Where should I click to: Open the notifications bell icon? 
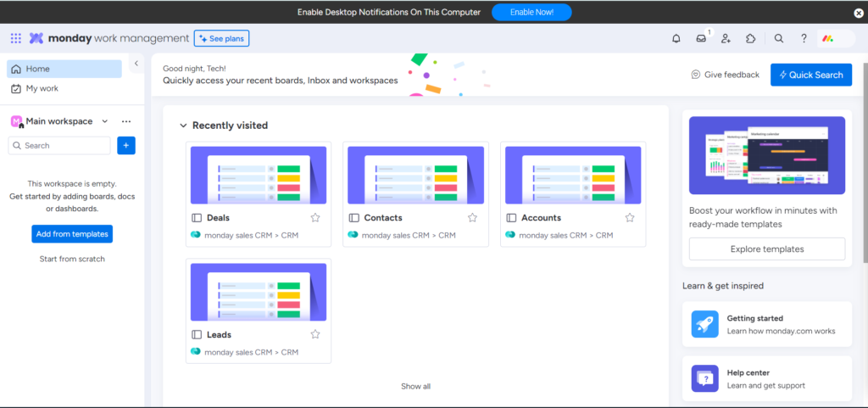tap(676, 38)
